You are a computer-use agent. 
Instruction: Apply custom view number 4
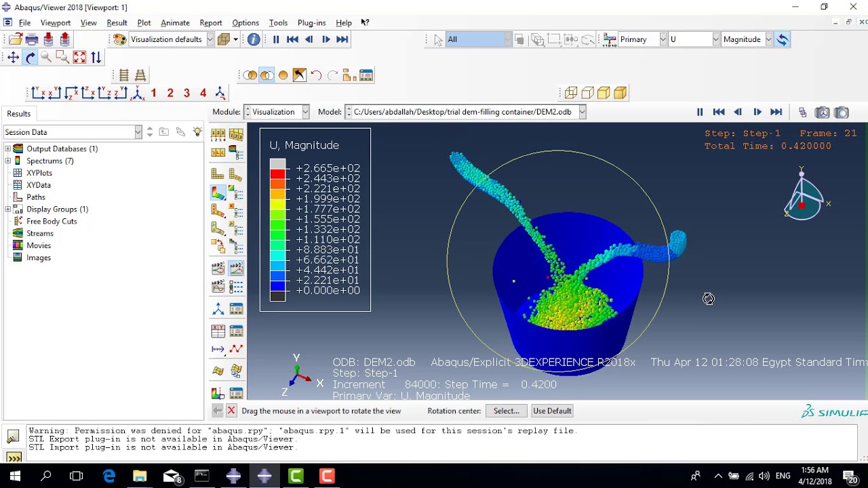203,93
